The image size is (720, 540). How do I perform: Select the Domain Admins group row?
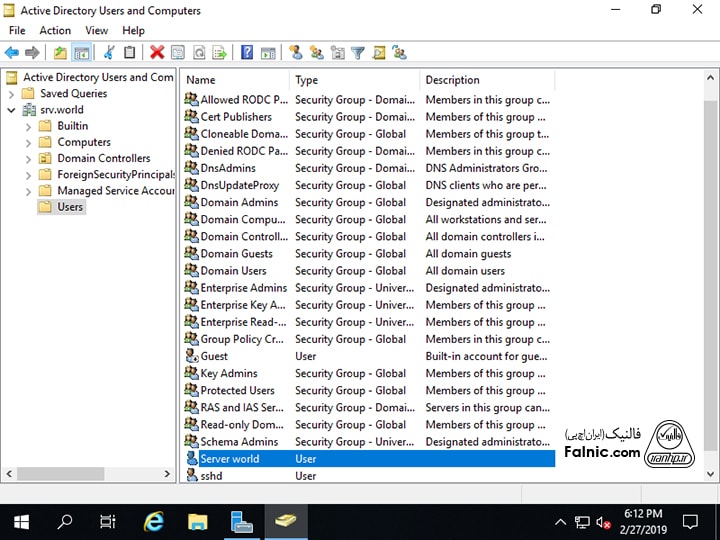pos(239,202)
